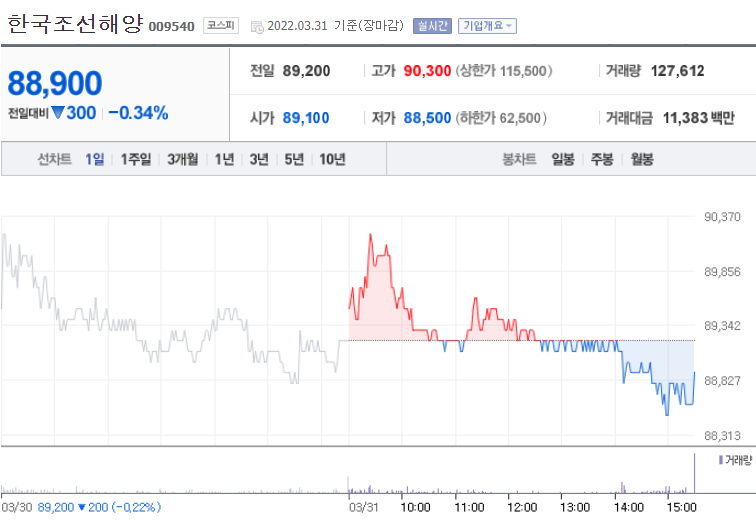The width and height of the screenshot is (756, 526).
Task: Select the 10년 chart period
Action: click(x=332, y=159)
